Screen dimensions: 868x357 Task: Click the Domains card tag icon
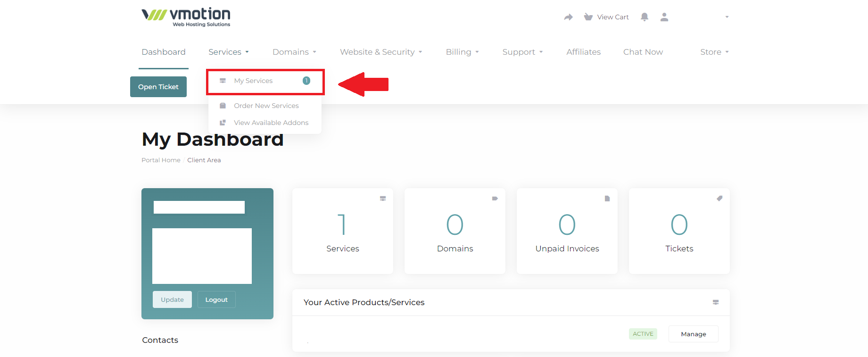pos(495,199)
